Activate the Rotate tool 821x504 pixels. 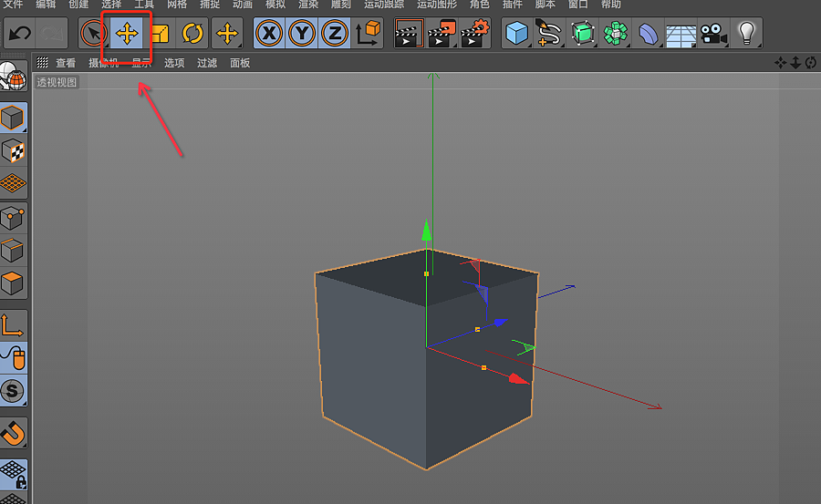click(x=192, y=34)
